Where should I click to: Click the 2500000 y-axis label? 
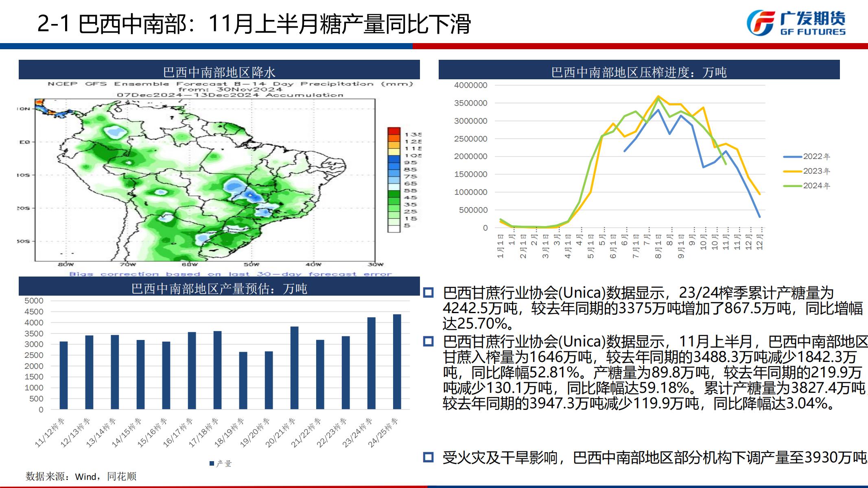[x=470, y=139]
